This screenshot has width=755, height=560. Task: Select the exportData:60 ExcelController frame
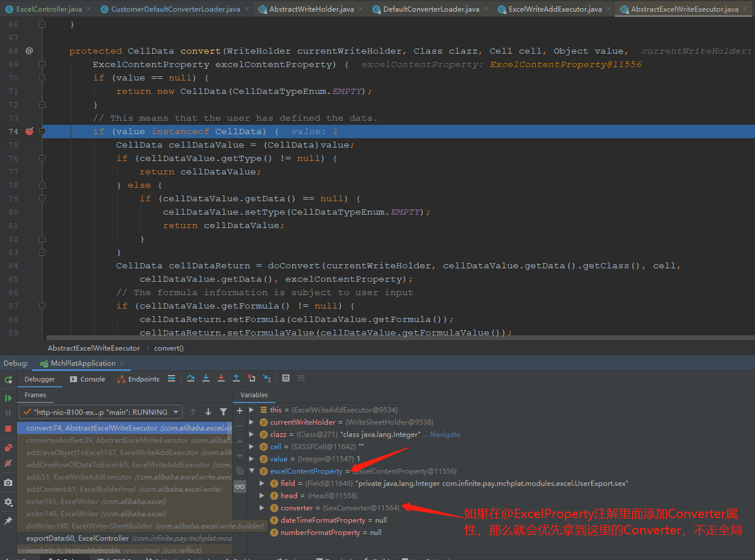point(88,538)
